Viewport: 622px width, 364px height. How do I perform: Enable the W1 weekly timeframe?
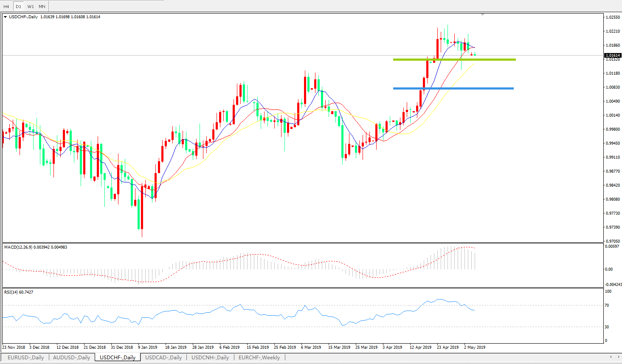point(31,6)
